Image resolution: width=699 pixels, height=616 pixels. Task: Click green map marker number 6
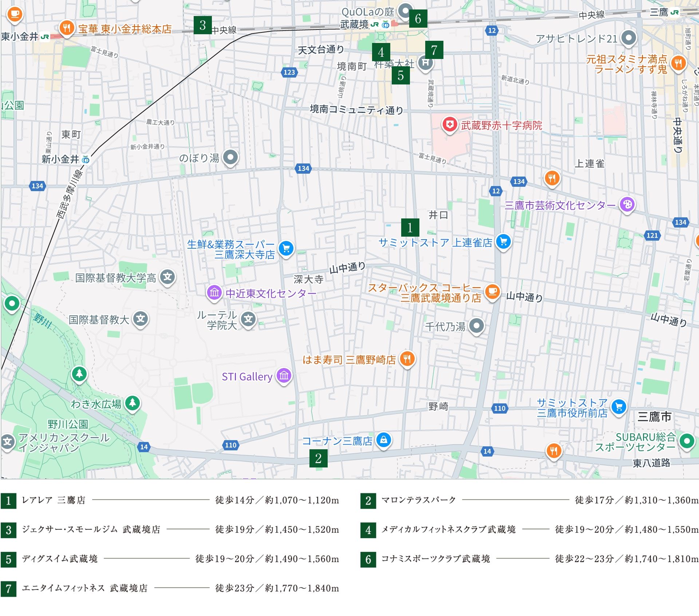418,19
